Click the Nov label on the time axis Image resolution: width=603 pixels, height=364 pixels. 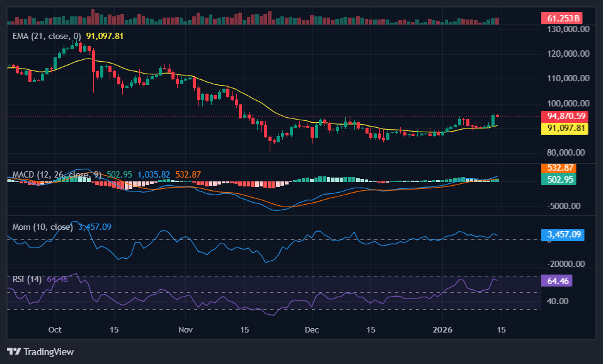pos(185,329)
